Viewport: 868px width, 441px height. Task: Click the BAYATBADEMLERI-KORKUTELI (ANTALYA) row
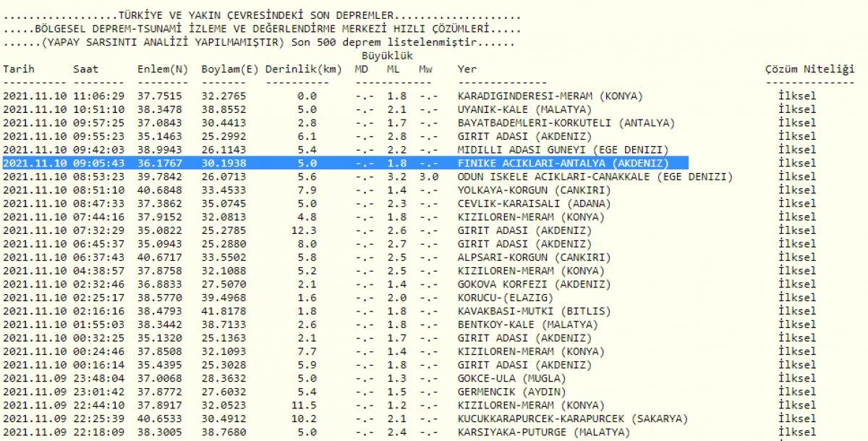[x=566, y=123]
